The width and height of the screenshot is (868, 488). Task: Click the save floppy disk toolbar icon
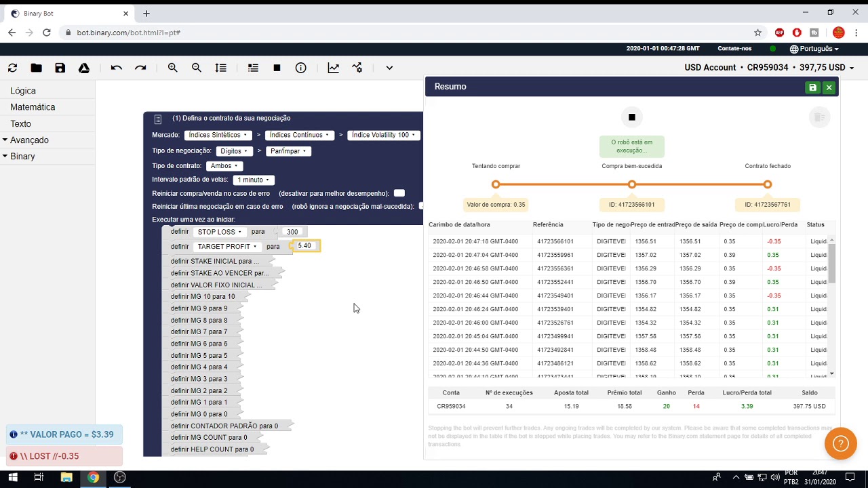[60, 68]
